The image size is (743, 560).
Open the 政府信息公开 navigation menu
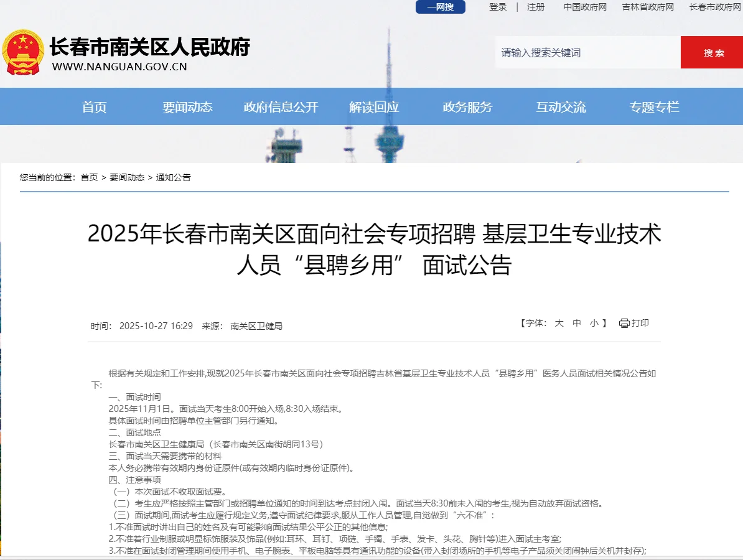(x=280, y=106)
